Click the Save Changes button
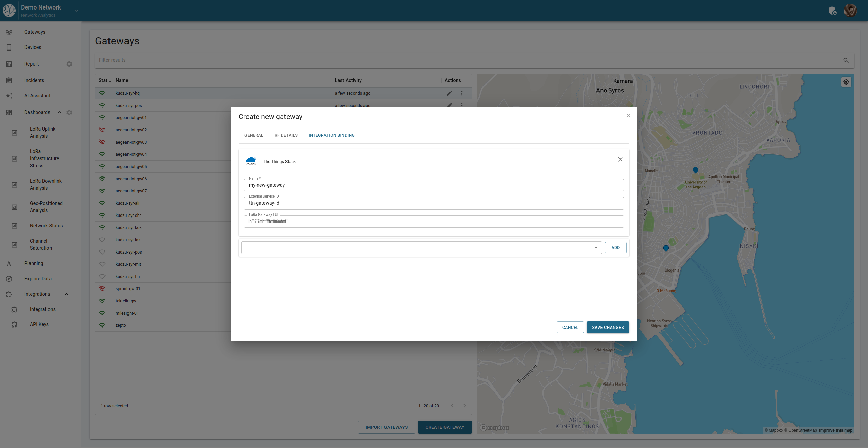This screenshot has height=448, width=868. (608, 328)
